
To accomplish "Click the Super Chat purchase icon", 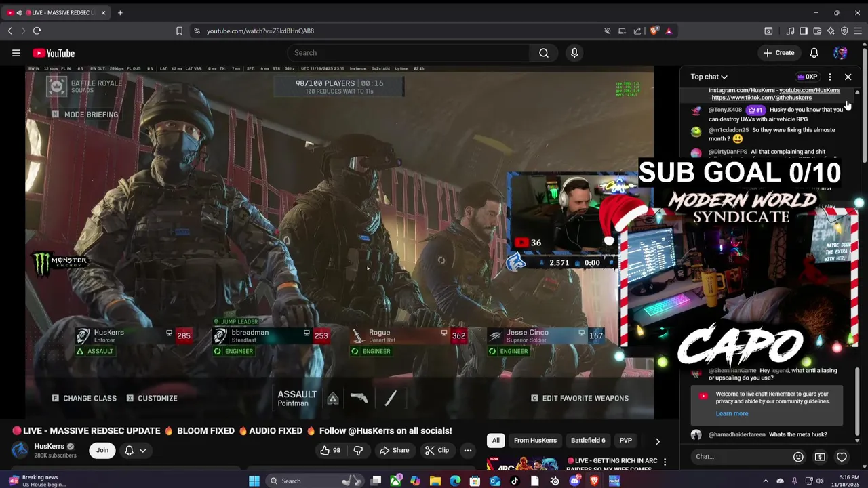I will point(820,457).
